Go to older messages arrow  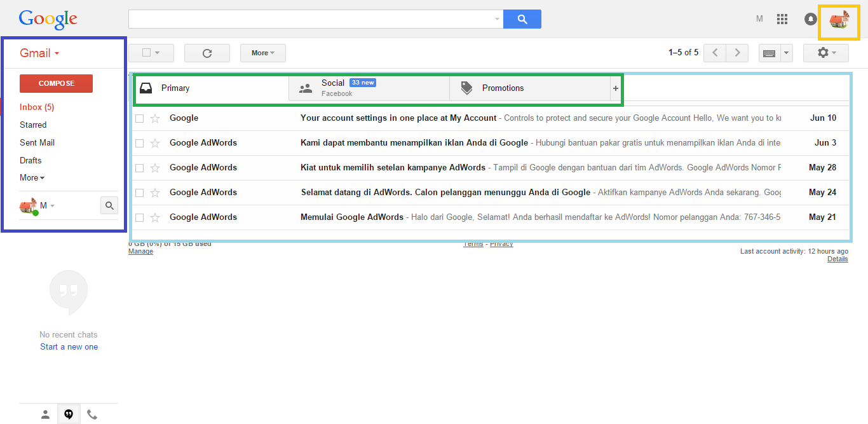tap(737, 53)
